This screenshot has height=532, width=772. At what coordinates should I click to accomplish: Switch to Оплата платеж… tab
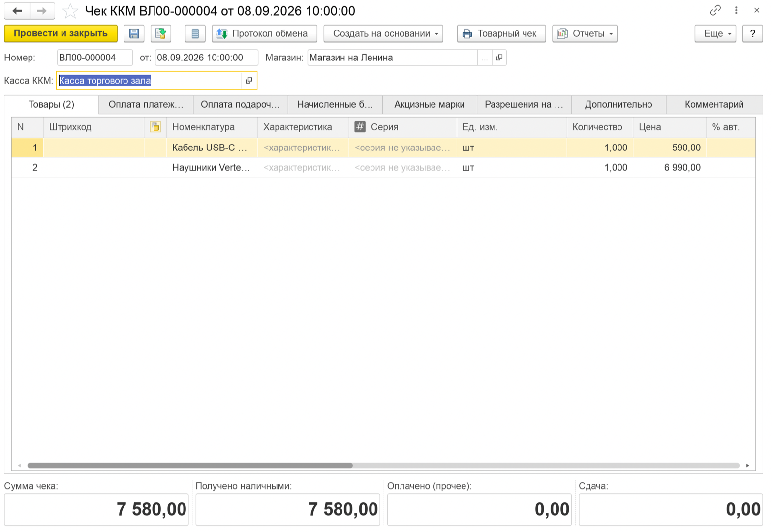pyautogui.click(x=146, y=104)
